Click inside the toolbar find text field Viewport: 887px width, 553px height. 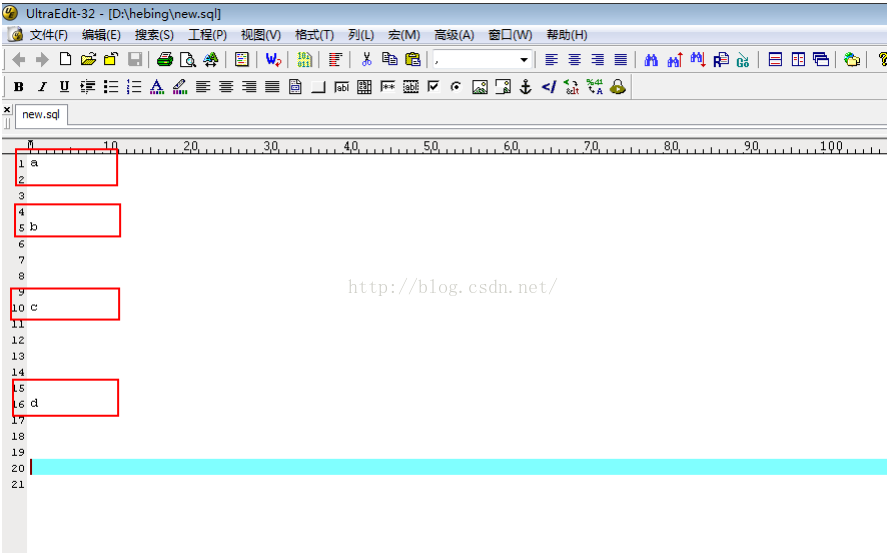click(475, 59)
